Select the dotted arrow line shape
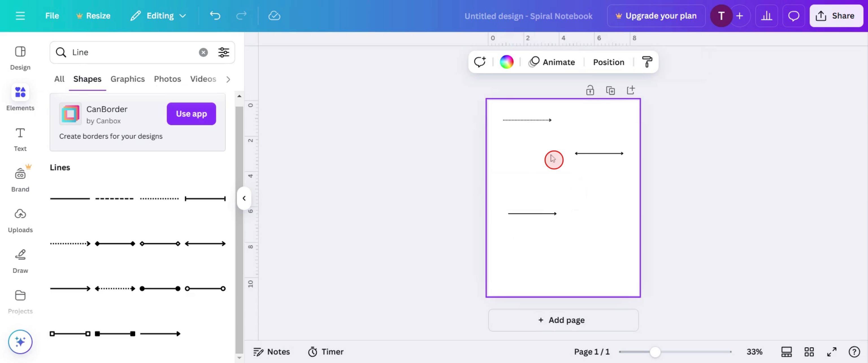The height and width of the screenshot is (363, 868). tap(70, 244)
